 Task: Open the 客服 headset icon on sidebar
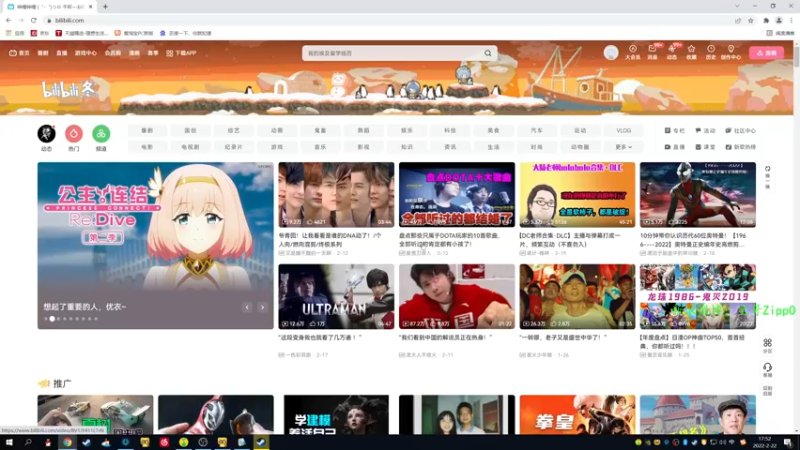[767, 370]
